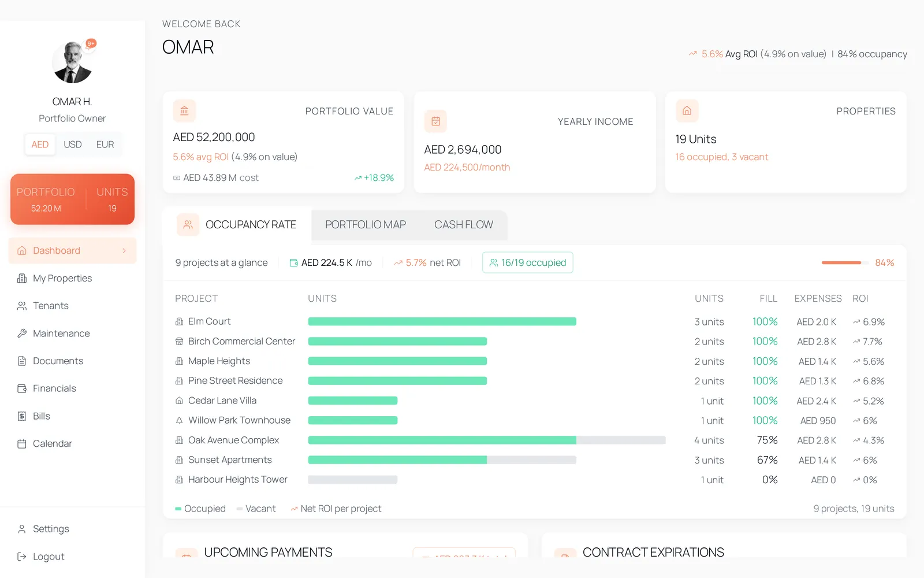The image size is (924, 578).
Task: Click the Occupancy Rate people icon
Action: pyautogui.click(x=188, y=225)
